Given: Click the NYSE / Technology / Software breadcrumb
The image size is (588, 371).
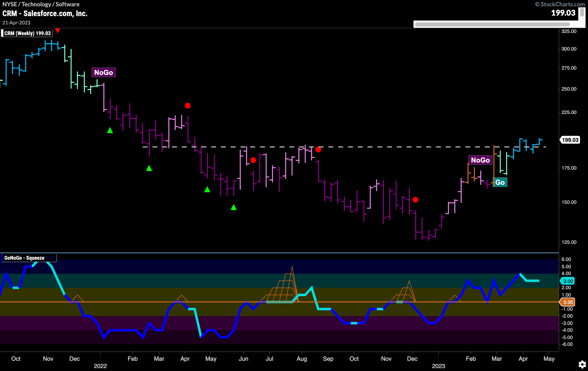Looking at the screenshot, I should pos(41,4).
